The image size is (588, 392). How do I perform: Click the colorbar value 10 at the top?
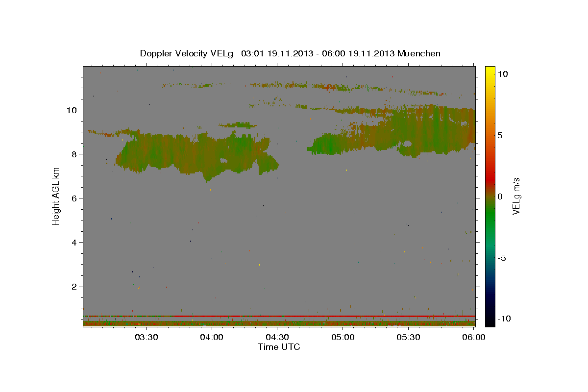(x=502, y=73)
